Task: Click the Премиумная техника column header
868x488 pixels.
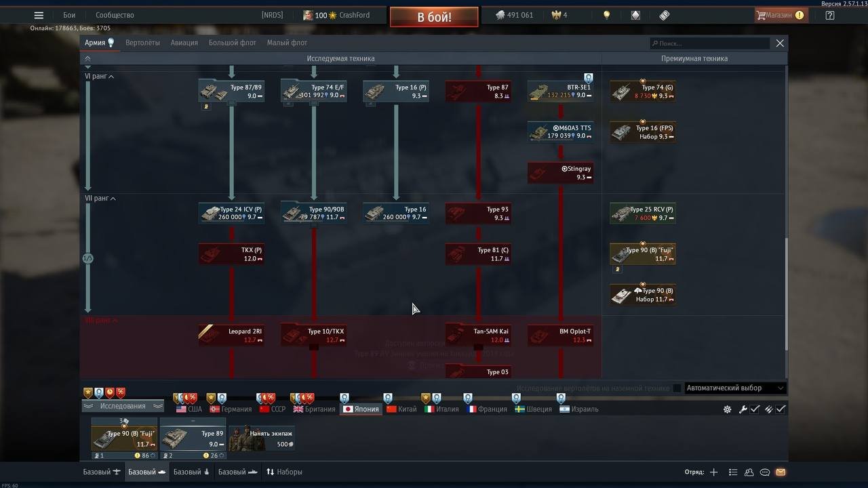Action: (694, 58)
